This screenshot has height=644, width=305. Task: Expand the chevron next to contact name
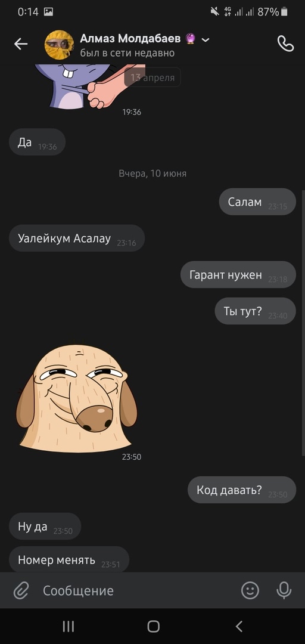(x=206, y=39)
